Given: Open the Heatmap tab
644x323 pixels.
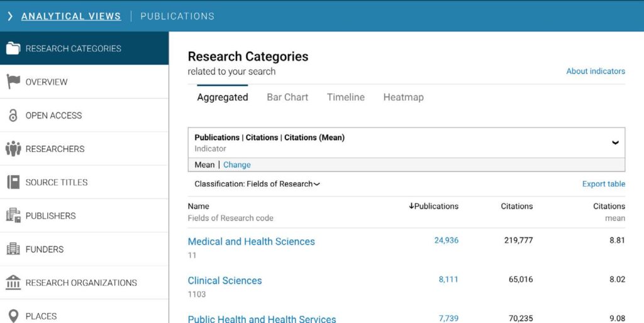Looking at the screenshot, I should click(403, 97).
